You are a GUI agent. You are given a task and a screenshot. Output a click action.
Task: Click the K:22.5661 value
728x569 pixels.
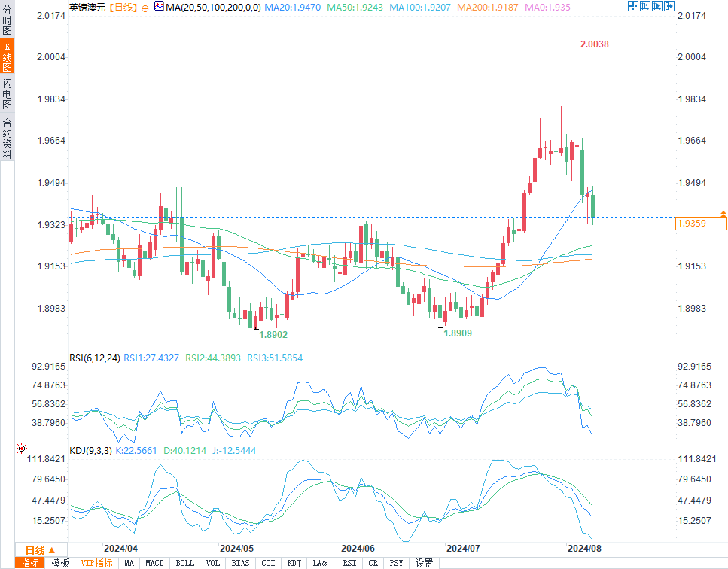point(136,450)
